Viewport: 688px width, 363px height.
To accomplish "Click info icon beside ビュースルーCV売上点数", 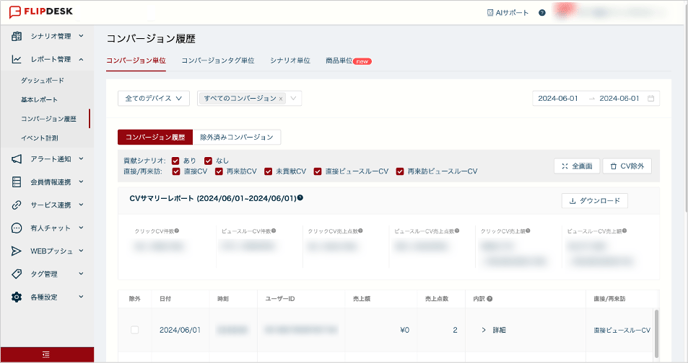I will pos(457,230).
